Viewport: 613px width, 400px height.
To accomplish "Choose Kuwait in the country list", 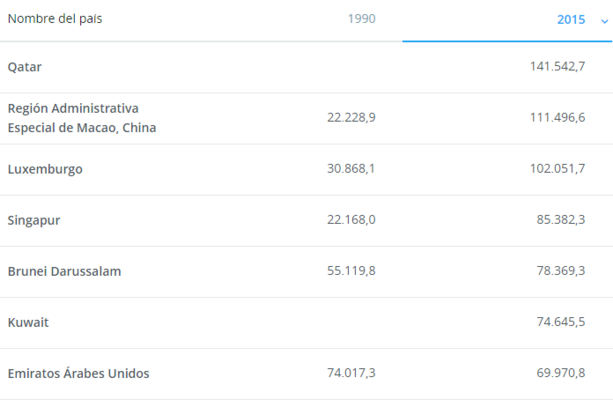I will pos(28,322).
